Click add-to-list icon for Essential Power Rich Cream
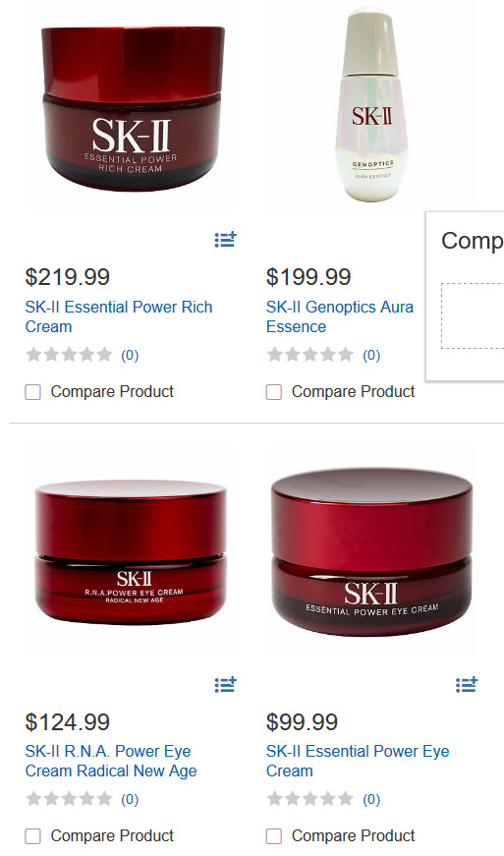 tap(225, 239)
